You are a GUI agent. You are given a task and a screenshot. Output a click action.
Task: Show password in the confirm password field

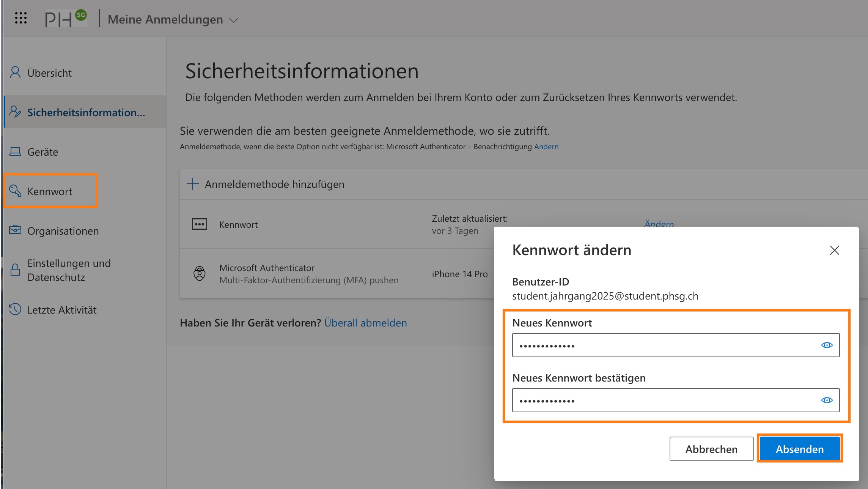tap(827, 400)
